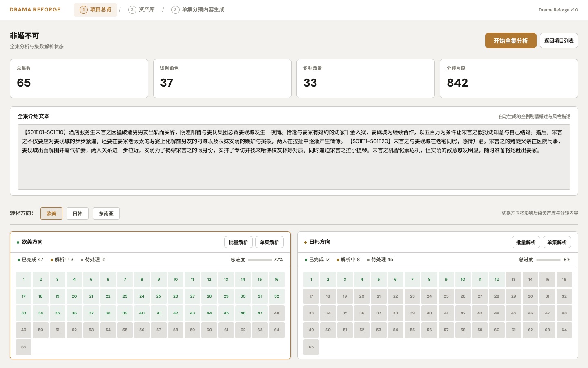Click the 分镜片段 card showing 842
This screenshot has height=368, width=588.
tap(509, 79)
